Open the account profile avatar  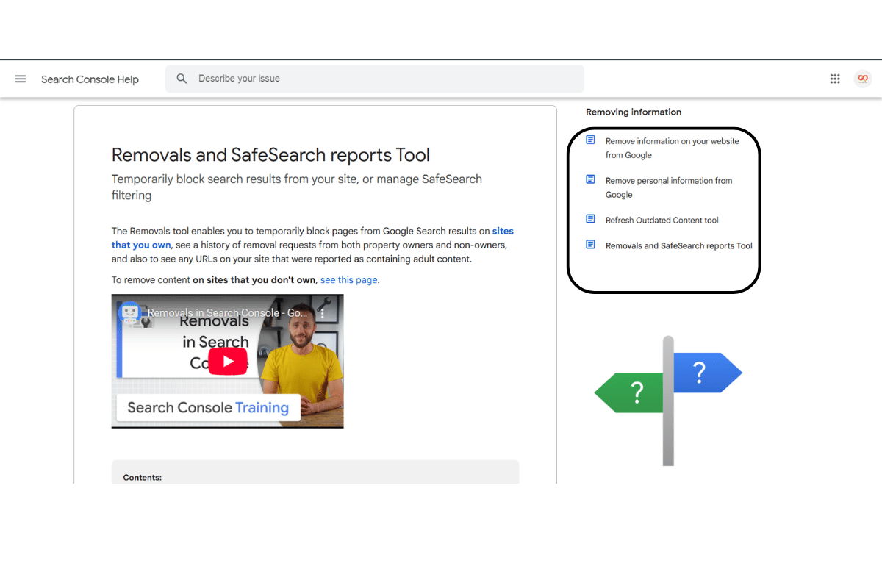point(863,79)
